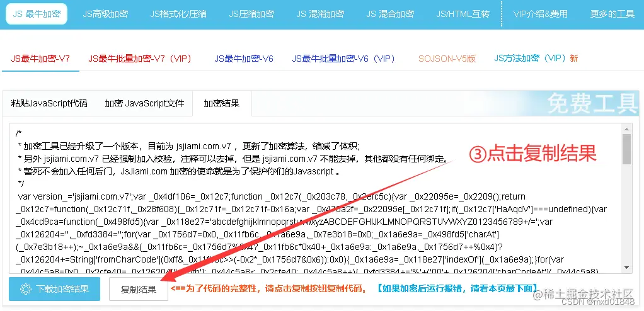The width and height of the screenshot is (644, 311).
Task: Go to JS格式化/压缩 tool
Action: [x=178, y=14]
